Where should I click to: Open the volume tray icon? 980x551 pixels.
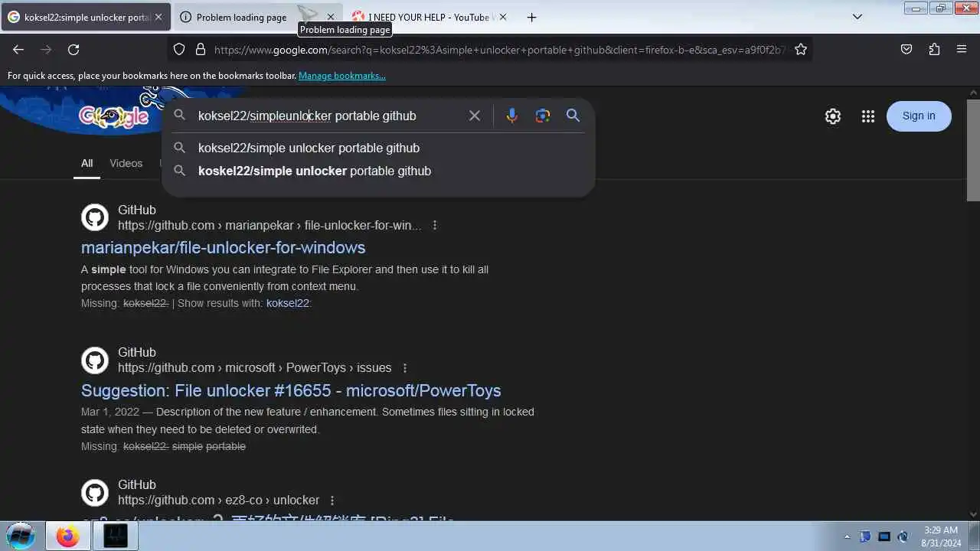903,536
